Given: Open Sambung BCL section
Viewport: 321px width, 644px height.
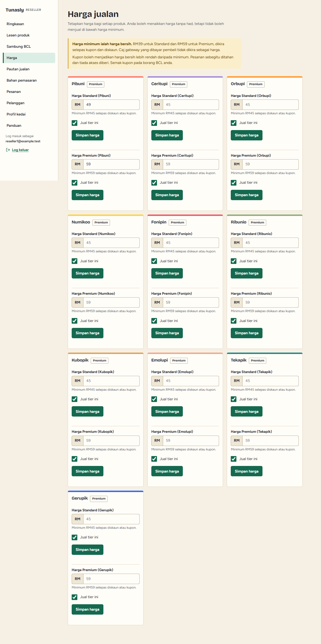Looking at the screenshot, I should coord(29,47).
